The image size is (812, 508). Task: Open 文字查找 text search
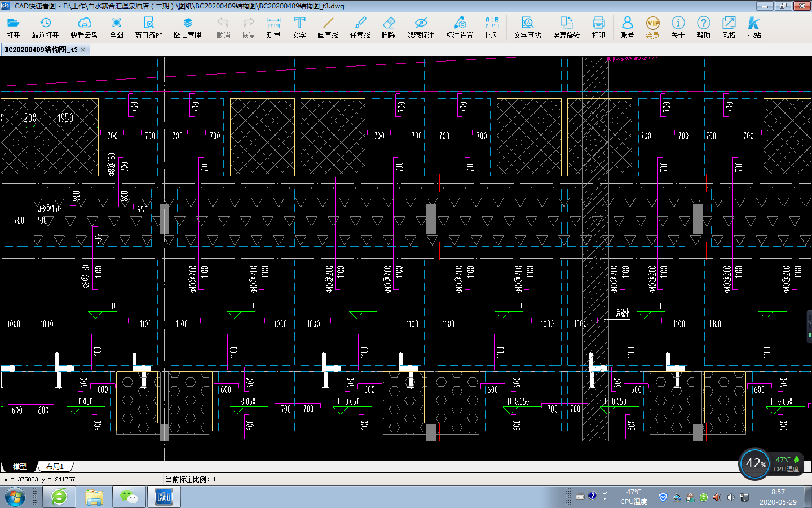tap(527, 27)
